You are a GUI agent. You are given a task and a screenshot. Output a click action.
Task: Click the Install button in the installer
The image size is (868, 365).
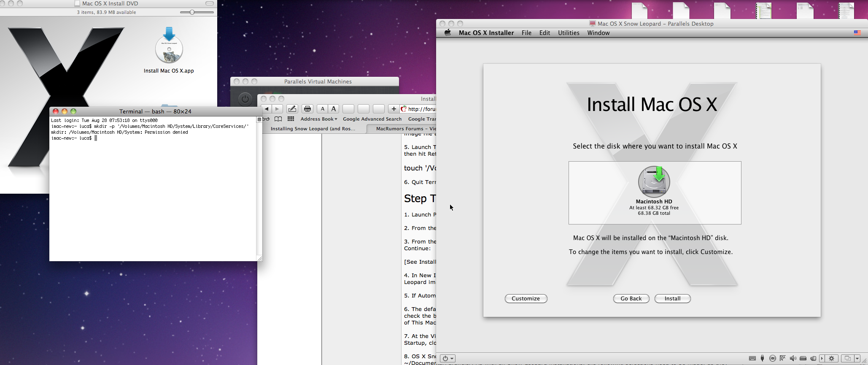coord(672,298)
